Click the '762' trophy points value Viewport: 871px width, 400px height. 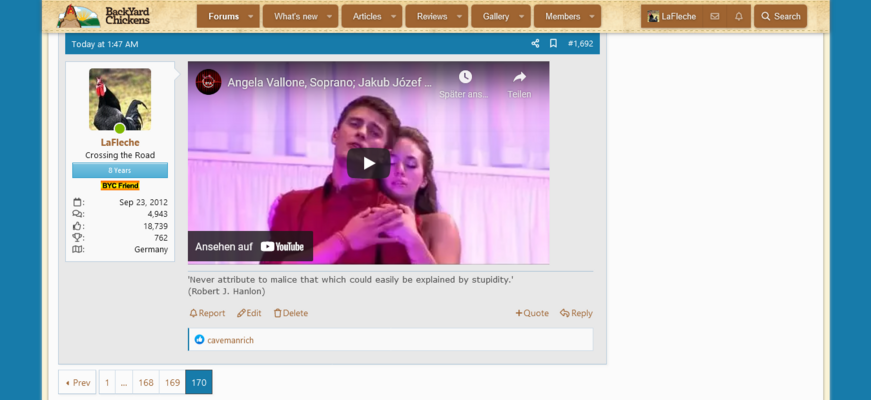coord(161,238)
